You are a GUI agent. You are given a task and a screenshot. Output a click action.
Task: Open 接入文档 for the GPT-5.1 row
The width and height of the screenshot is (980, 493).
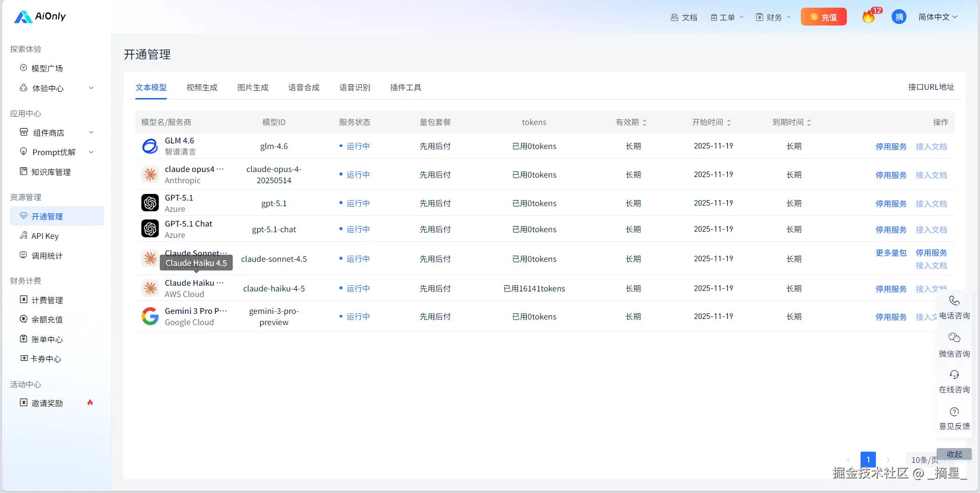932,204
